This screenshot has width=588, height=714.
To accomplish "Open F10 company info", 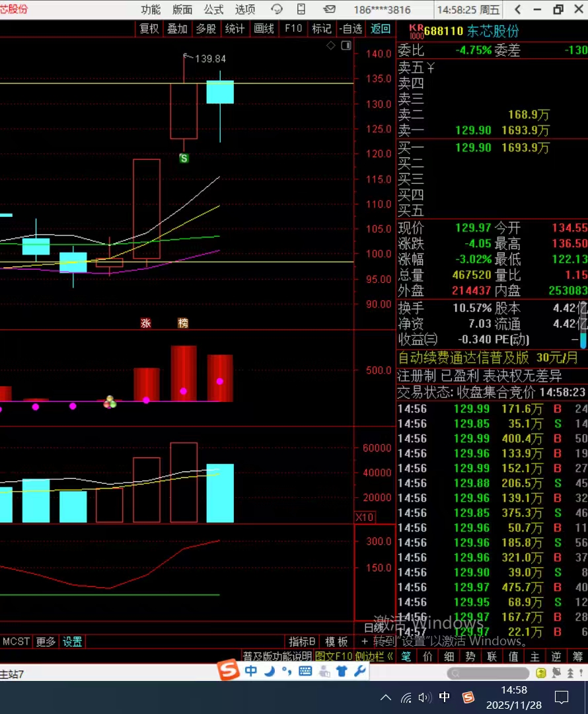I will point(293,28).
